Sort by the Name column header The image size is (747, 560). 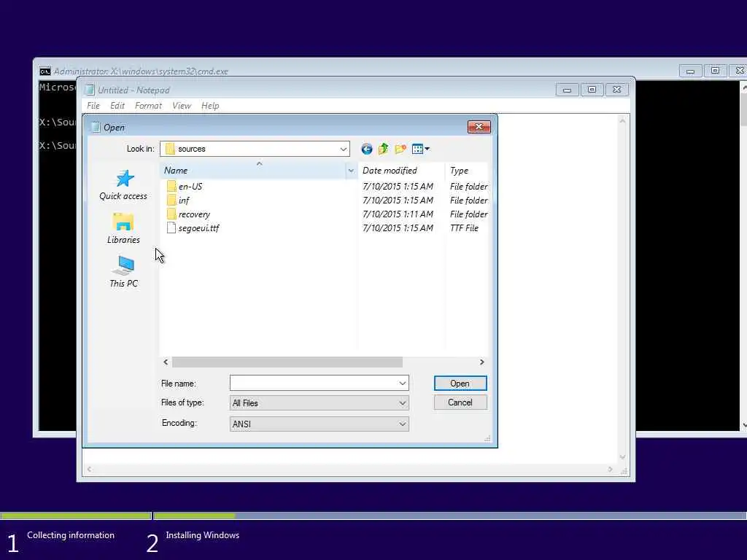(253, 171)
